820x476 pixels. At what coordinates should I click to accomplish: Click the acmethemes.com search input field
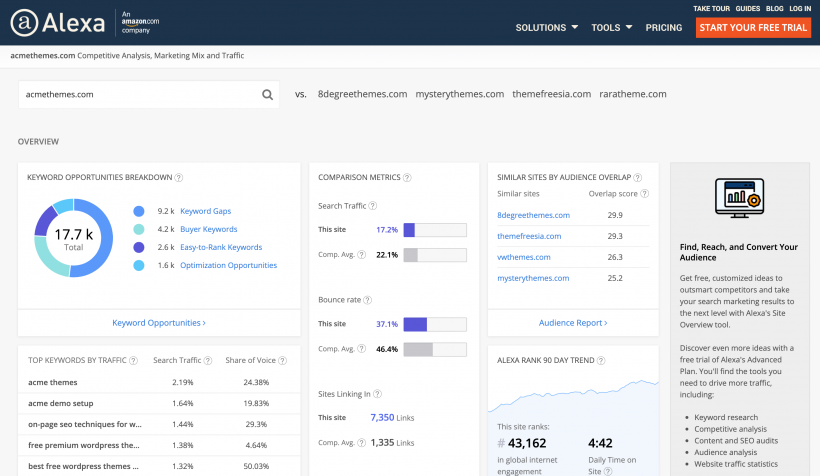pos(149,95)
